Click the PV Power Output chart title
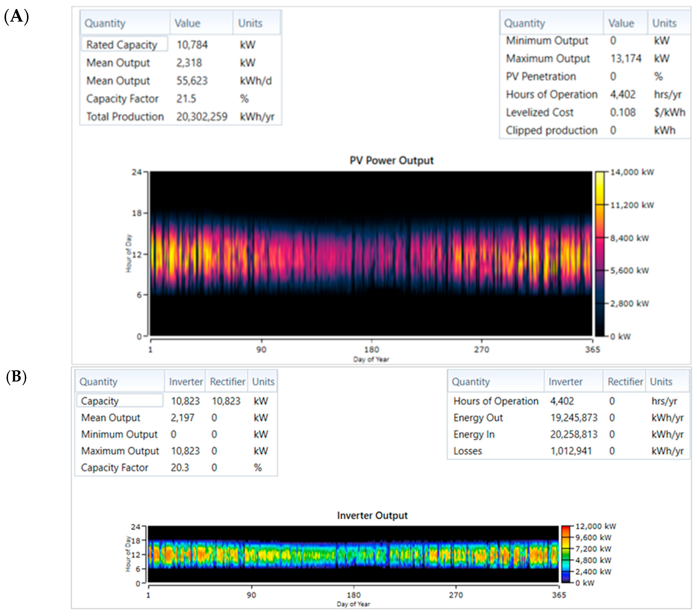 [391, 160]
